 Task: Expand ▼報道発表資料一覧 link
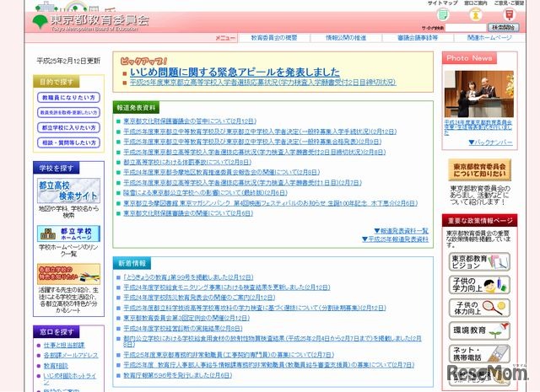402,231
